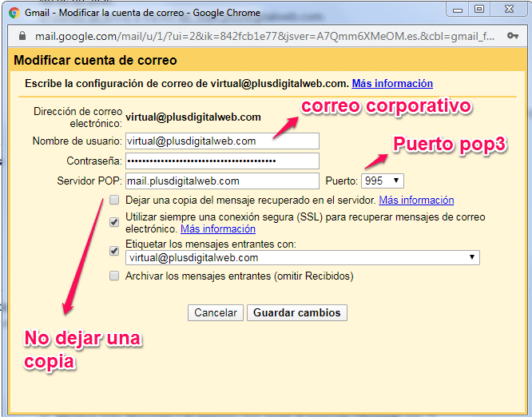Viewport: 532px width, 417px height.
Task: Click the Cancelar button
Action: (216, 312)
